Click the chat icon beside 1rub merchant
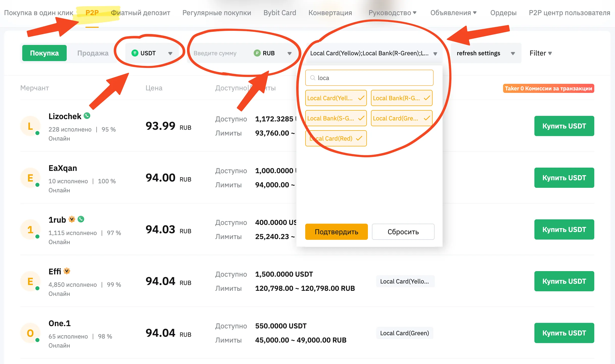Screen dimensions: 615x364 coord(81,219)
